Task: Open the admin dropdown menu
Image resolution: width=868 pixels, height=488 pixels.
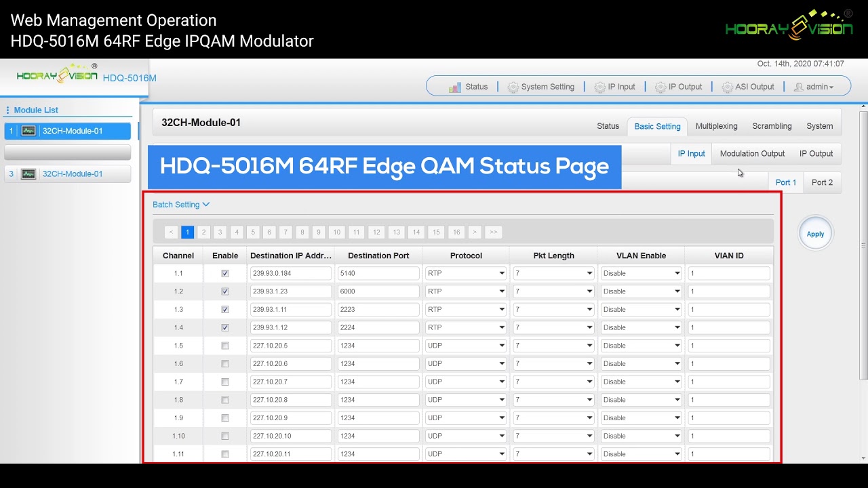Action: click(820, 87)
